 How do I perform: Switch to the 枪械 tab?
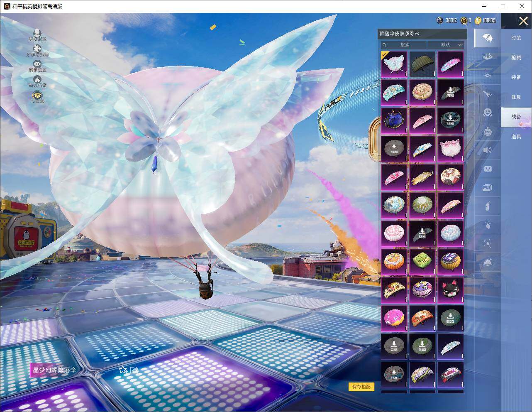pos(516,58)
